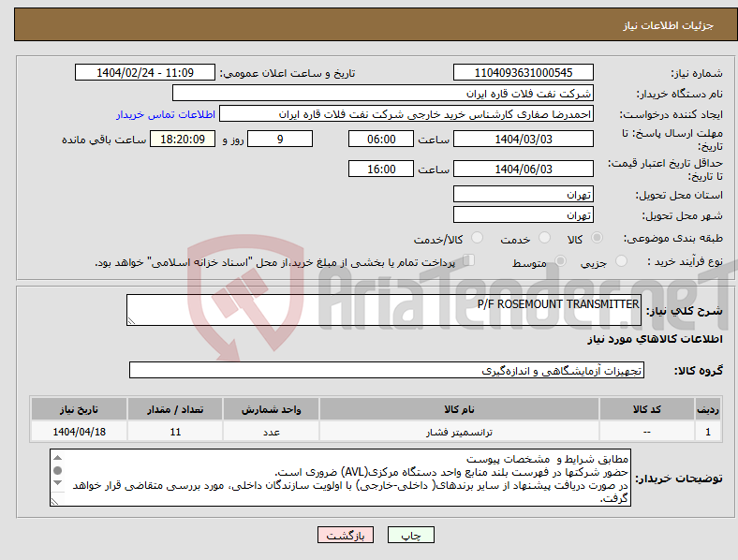Click the نام کالا column header
The height and width of the screenshot is (560, 738).
click(459, 409)
